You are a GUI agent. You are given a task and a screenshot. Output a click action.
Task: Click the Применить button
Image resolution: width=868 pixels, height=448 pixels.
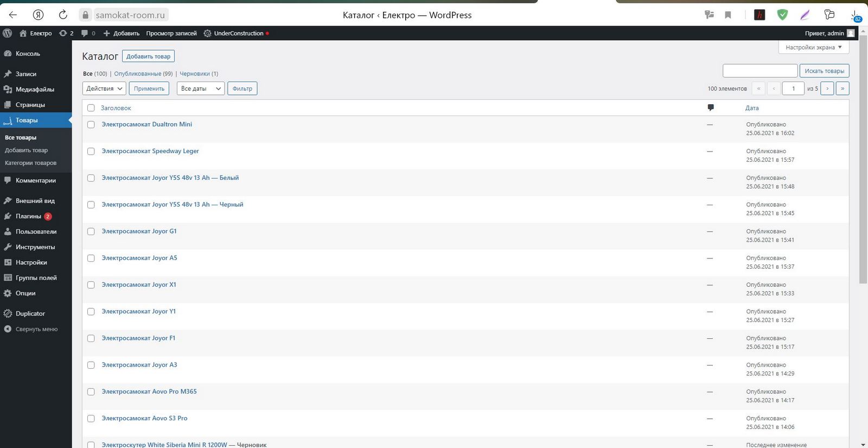[149, 89]
